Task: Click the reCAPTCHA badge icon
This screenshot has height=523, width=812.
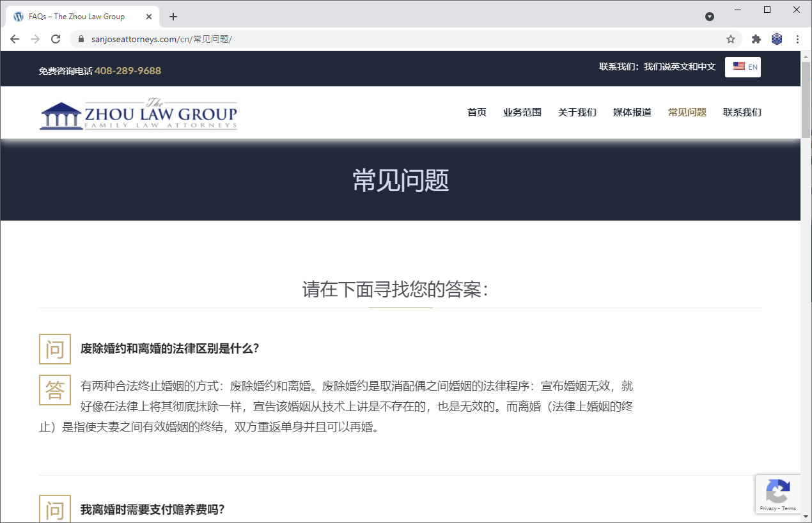Action: coord(777,493)
